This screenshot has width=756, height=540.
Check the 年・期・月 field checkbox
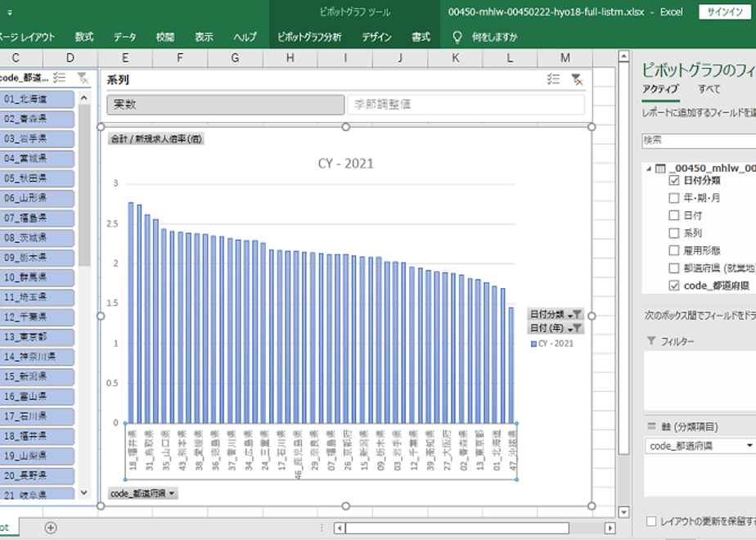point(674,198)
